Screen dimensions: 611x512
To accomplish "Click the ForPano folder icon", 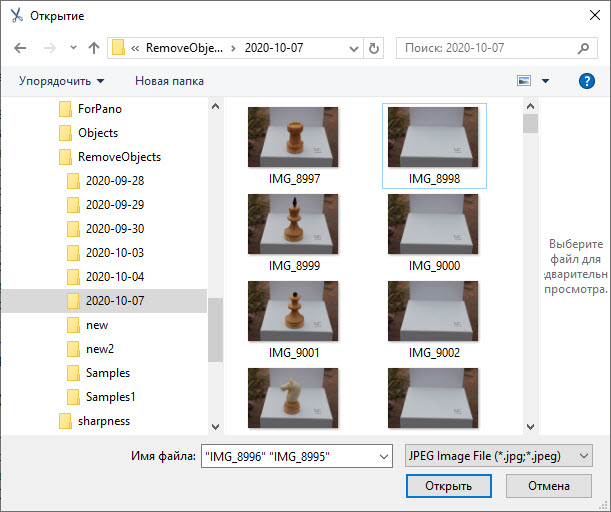I will tap(65, 109).
